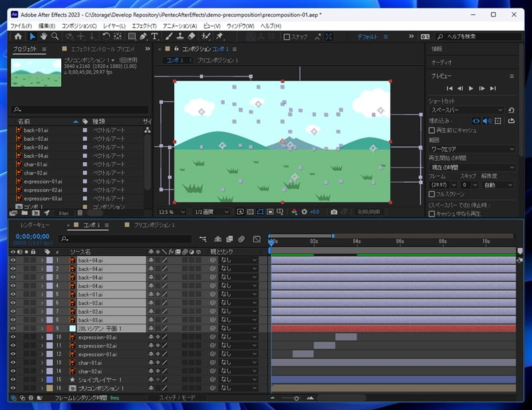Hide the 淡いシアン 平面 1 layer
Viewport: 532px width, 410px height.
[x=13, y=328]
